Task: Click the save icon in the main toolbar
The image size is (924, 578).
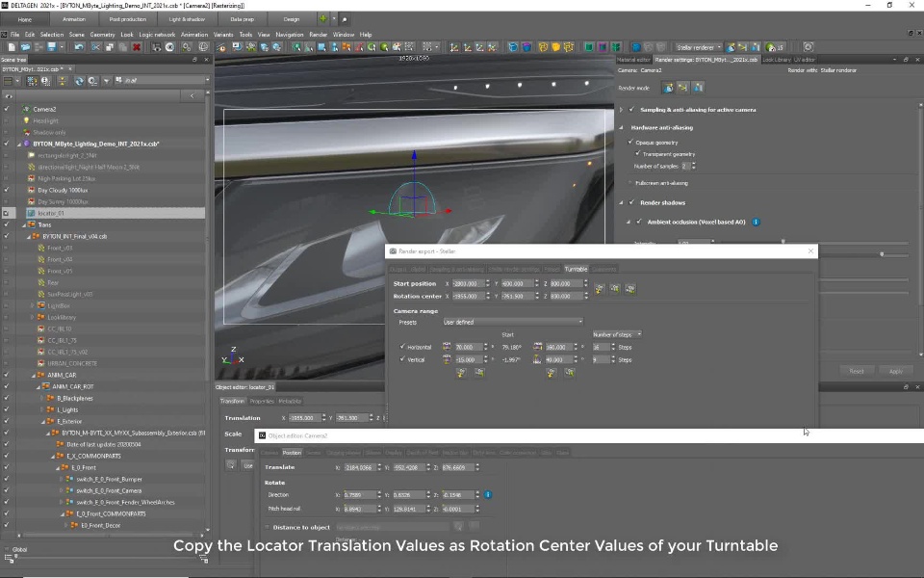Action: pyautogui.click(x=50, y=46)
